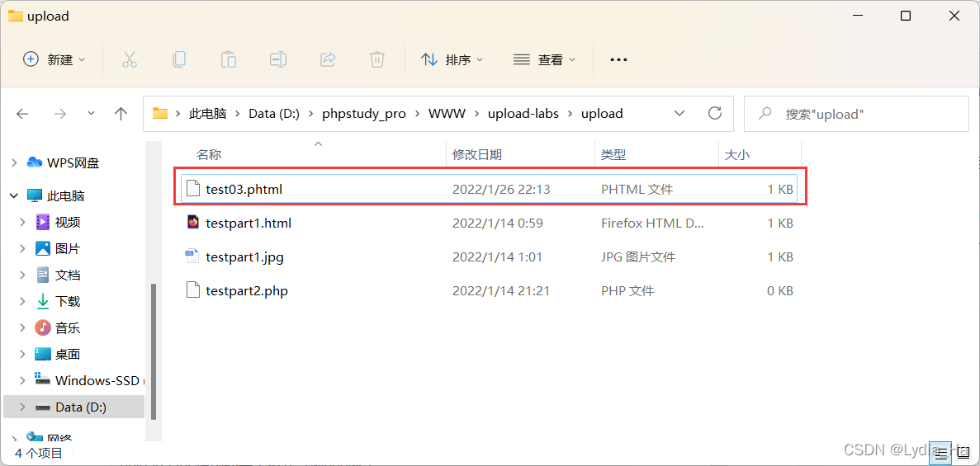Expand the 下载 tree node
Viewport: 980px width, 466px height.
point(22,302)
